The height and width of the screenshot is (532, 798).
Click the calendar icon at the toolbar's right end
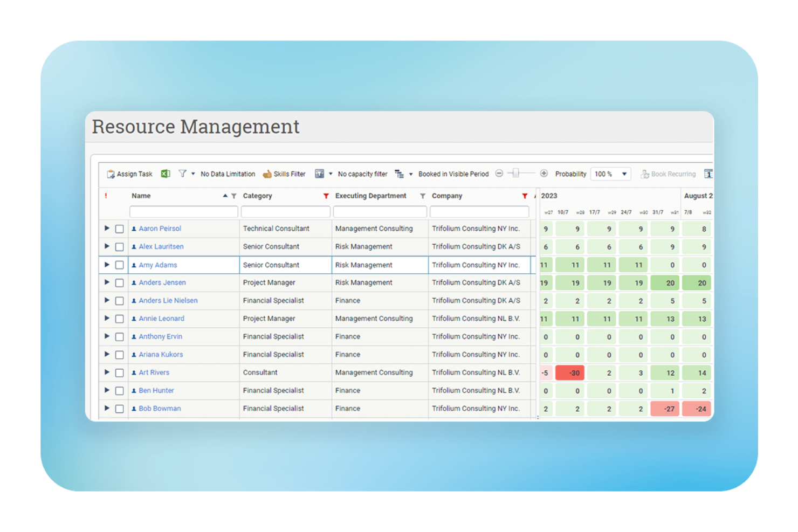coord(708,174)
